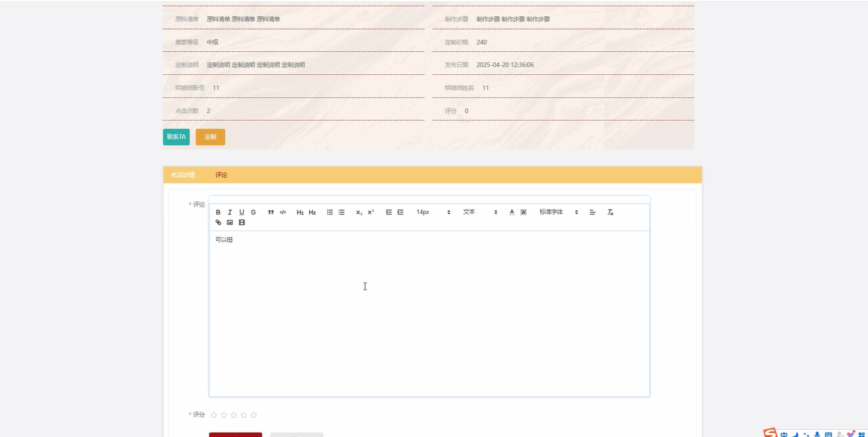Apply subscript formatting
868x437 pixels.
(359, 212)
